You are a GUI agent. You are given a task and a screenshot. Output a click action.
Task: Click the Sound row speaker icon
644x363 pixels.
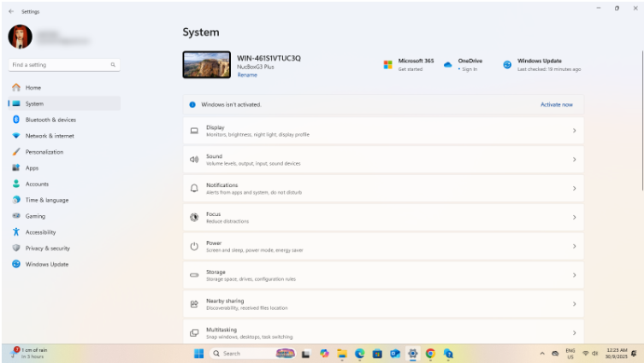click(x=194, y=160)
